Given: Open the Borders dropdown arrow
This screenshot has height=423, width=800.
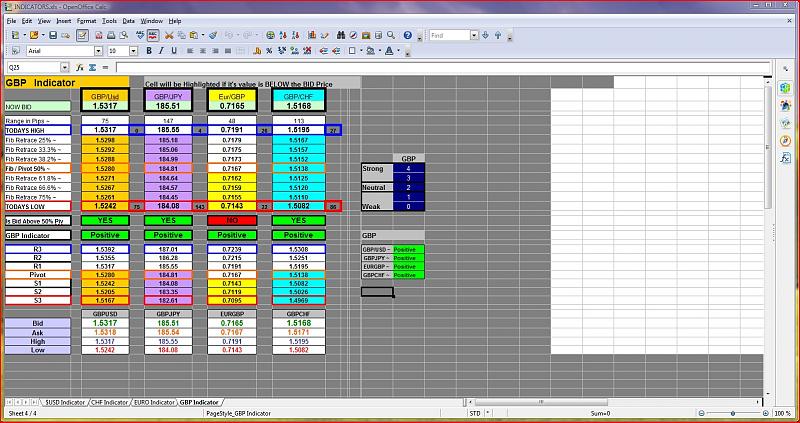Looking at the screenshot, I should coord(361,51).
